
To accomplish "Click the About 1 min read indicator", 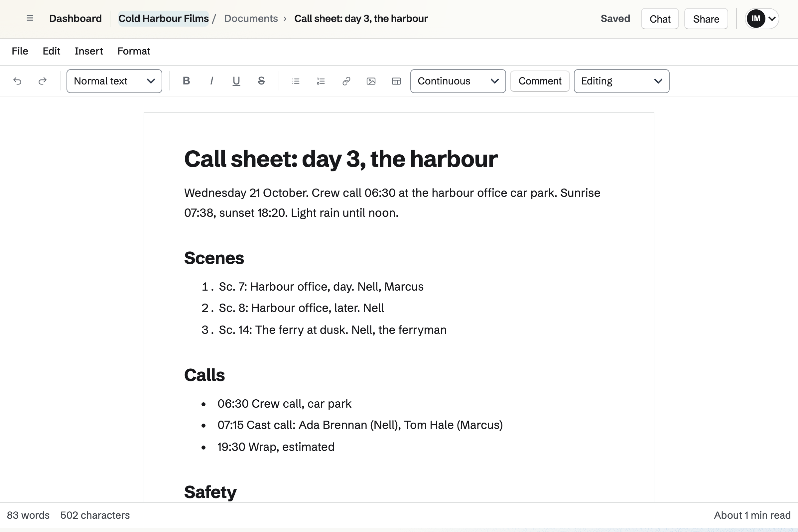I will pos(752,515).
